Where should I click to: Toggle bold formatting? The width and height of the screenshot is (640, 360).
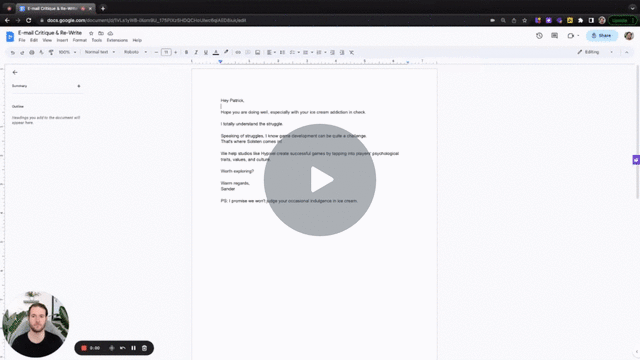[187, 52]
